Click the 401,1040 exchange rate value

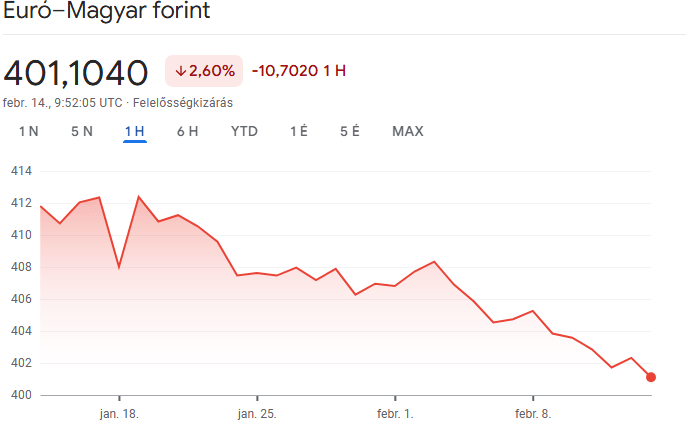76,73
